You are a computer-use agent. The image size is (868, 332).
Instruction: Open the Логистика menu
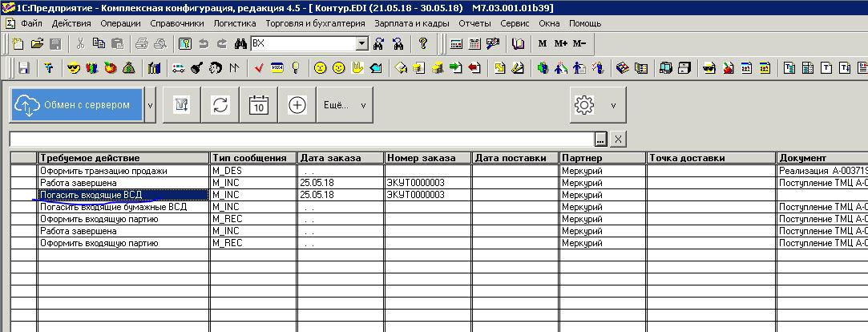pyautogui.click(x=235, y=23)
